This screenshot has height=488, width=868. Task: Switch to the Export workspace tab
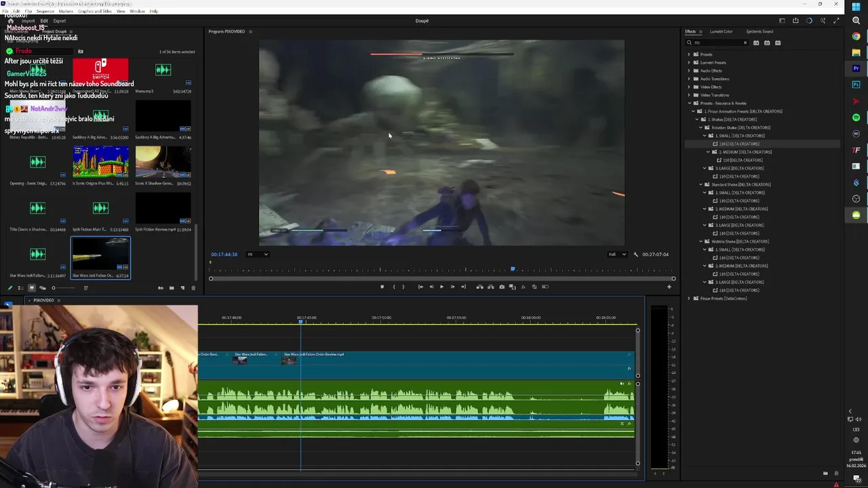[60, 21]
